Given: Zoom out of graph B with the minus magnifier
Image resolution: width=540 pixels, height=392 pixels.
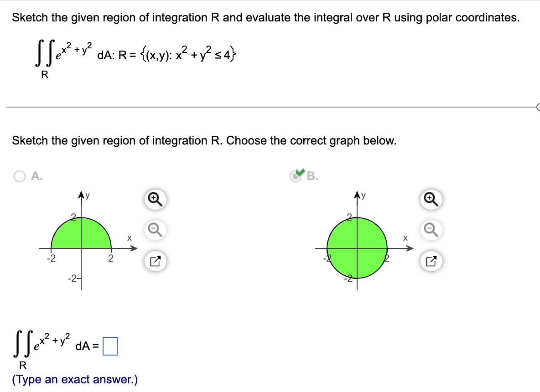Looking at the screenshot, I should coord(431,231).
